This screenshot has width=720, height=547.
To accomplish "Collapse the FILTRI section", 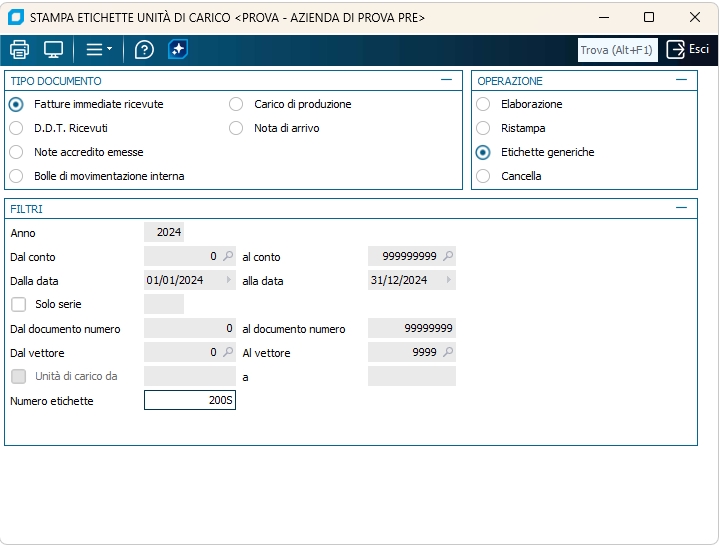I will tap(681, 208).
